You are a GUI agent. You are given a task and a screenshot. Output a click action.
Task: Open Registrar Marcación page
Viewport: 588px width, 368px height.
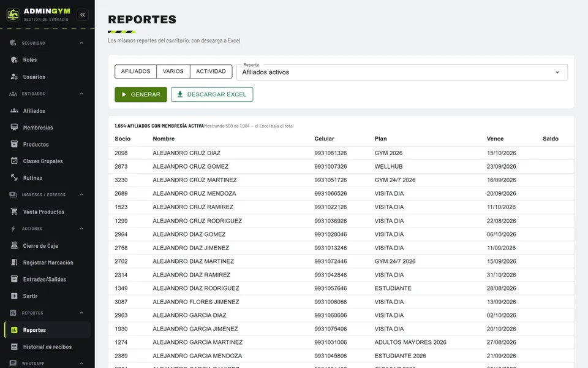[x=47, y=262]
